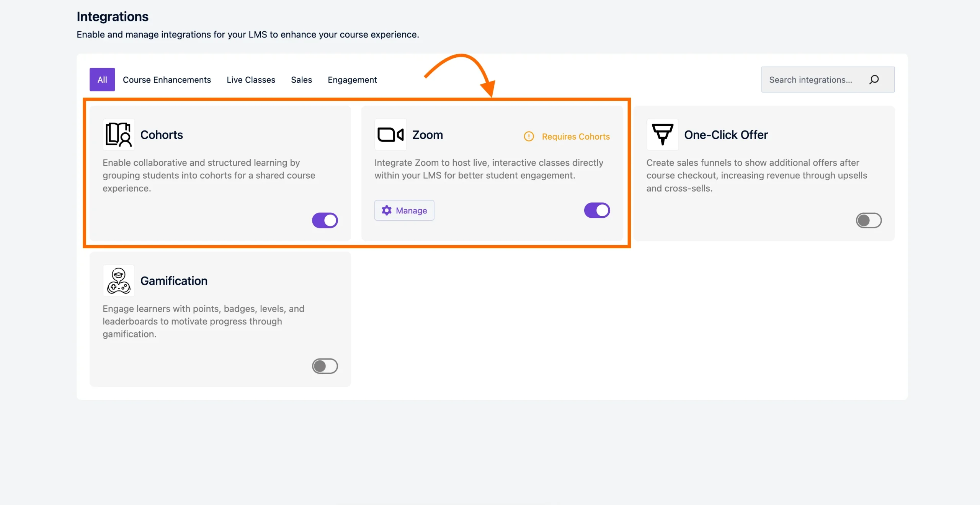The height and width of the screenshot is (505, 980).
Task: Select the All filter tab
Action: point(102,80)
